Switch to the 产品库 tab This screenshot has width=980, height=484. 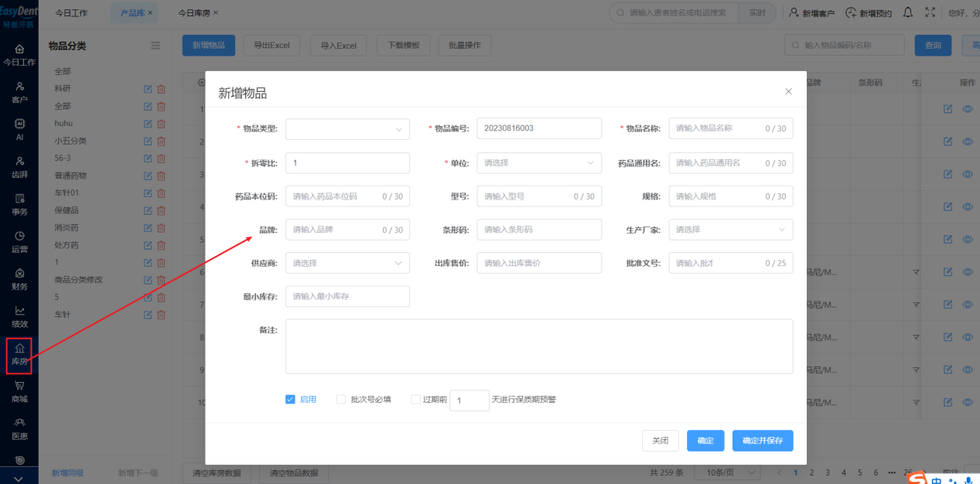click(x=133, y=13)
